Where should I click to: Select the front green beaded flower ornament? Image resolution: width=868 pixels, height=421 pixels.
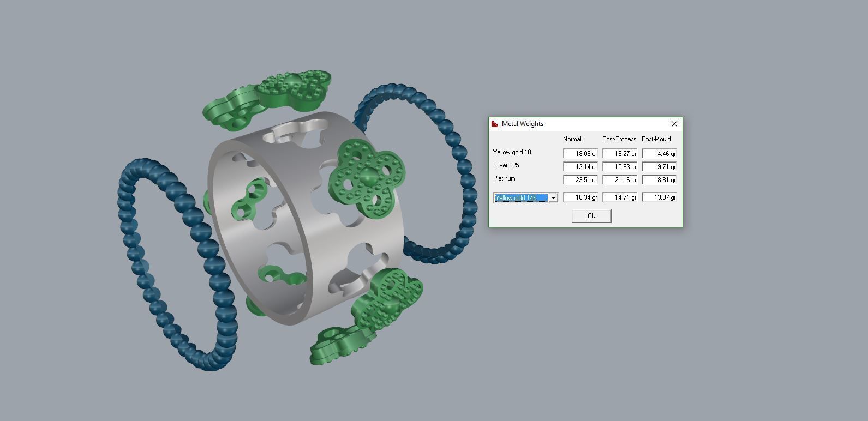[x=367, y=178]
